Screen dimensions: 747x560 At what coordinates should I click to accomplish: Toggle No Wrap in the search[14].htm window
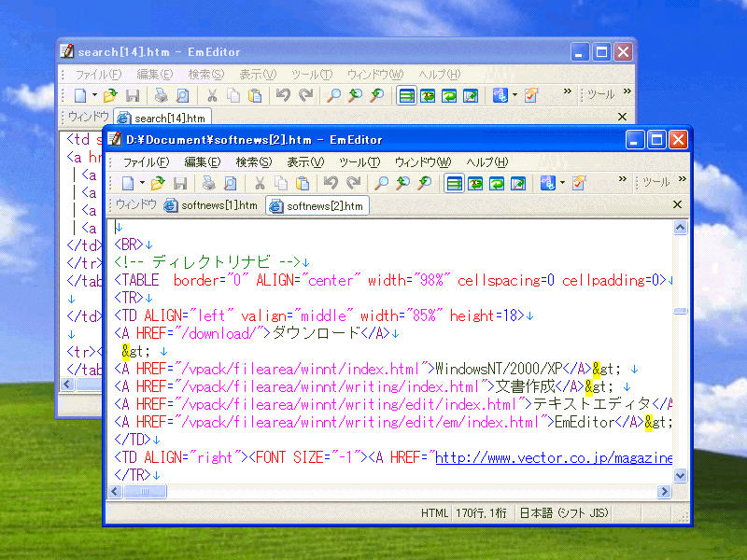tap(406, 96)
